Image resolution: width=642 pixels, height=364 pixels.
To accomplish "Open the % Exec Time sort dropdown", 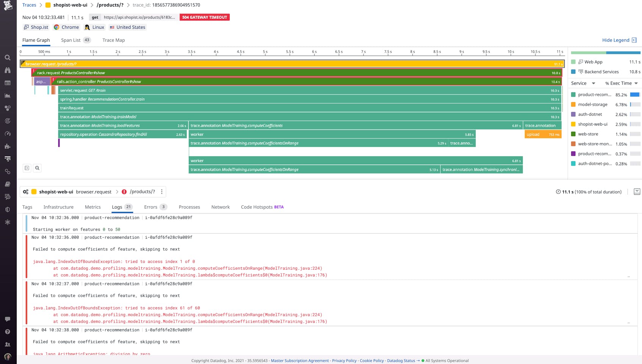I will pos(621,83).
